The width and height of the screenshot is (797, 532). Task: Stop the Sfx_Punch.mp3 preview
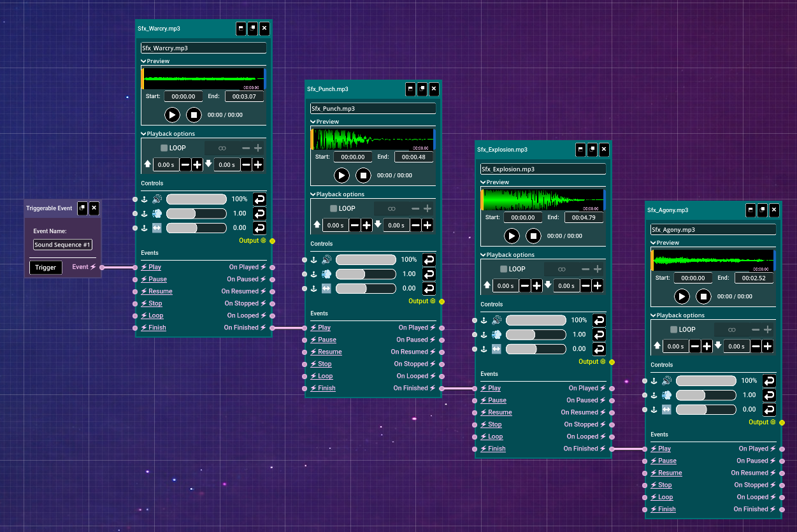pos(363,175)
